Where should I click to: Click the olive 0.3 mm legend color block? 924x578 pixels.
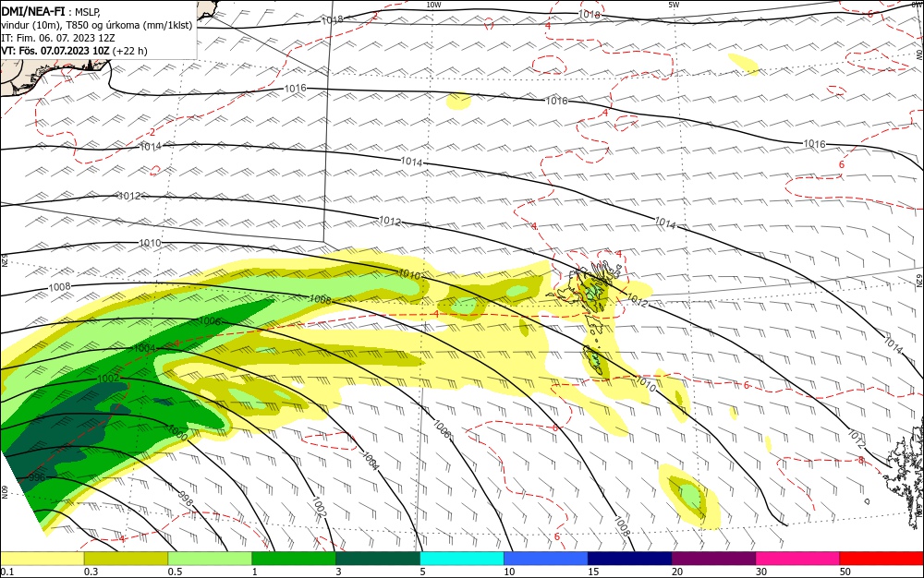click(x=126, y=559)
